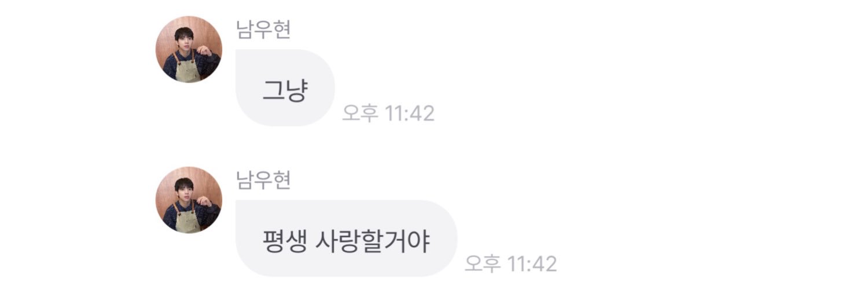Click the final syllable 야 in second message
This screenshot has width=868, height=289.
tap(420, 242)
